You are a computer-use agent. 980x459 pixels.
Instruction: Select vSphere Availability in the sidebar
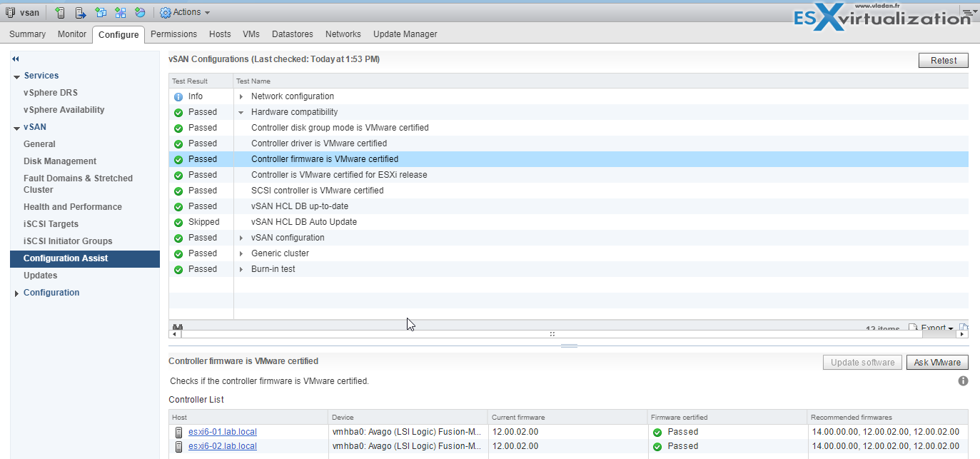(64, 110)
